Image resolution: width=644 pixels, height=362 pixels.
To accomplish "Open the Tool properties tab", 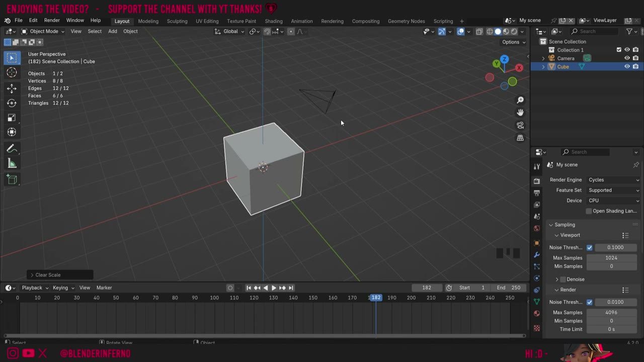I will coord(537,166).
